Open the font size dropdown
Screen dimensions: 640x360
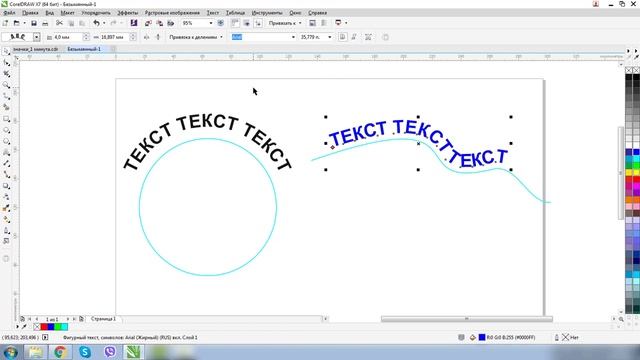[x=329, y=37]
